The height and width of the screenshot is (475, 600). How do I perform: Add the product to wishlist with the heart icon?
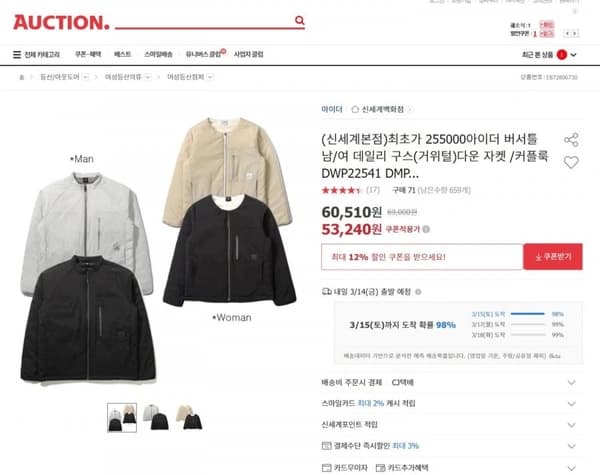(x=571, y=163)
